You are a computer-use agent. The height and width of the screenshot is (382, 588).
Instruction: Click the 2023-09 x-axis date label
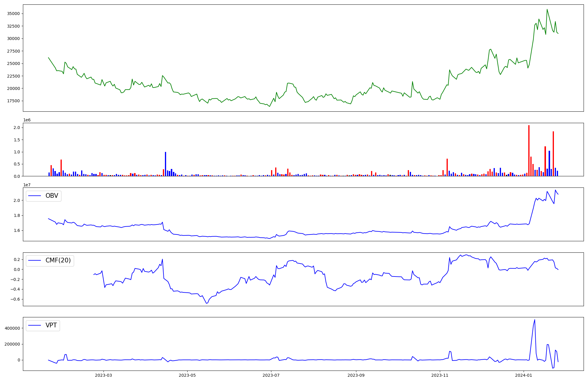pyautogui.click(x=356, y=375)
